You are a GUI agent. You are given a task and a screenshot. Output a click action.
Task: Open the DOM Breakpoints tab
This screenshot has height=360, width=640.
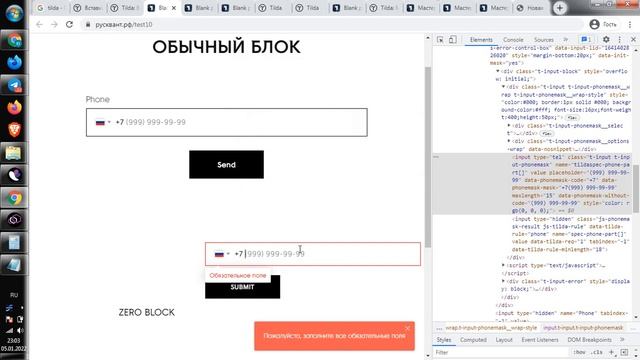click(x=589, y=340)
